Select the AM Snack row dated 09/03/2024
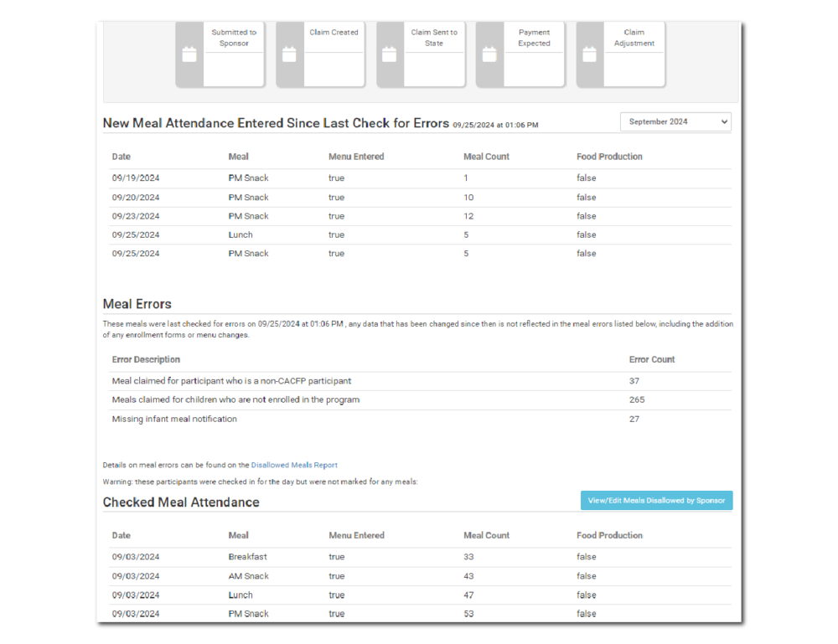This screenshot has height=644, width=838. pos(335,575)
